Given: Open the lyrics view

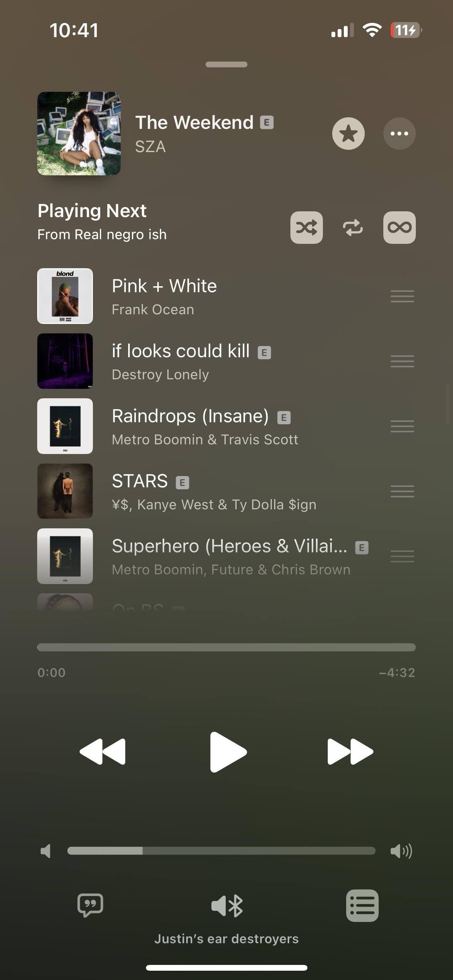Looking at the screenshot, I should [90, 905].
